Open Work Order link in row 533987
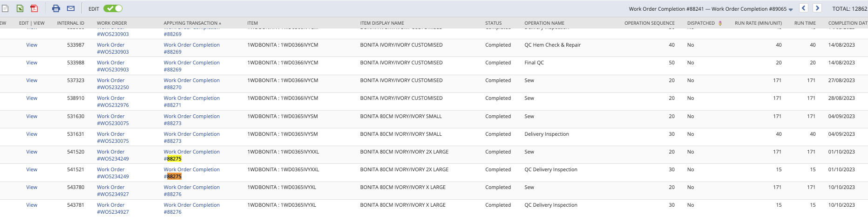 click(113, 49)
